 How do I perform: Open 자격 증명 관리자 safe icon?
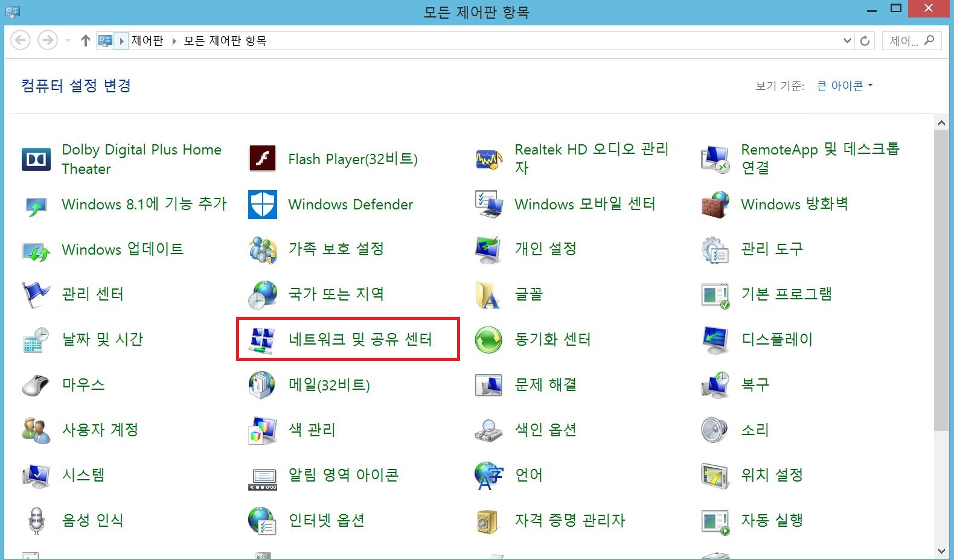(x=488, y=521)
